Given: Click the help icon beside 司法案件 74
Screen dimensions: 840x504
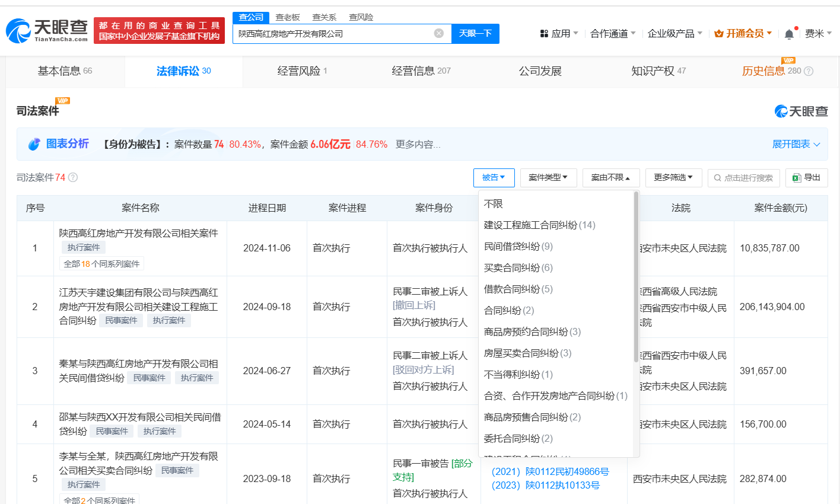Looking at the screenshot, I should tap(73, 177).
